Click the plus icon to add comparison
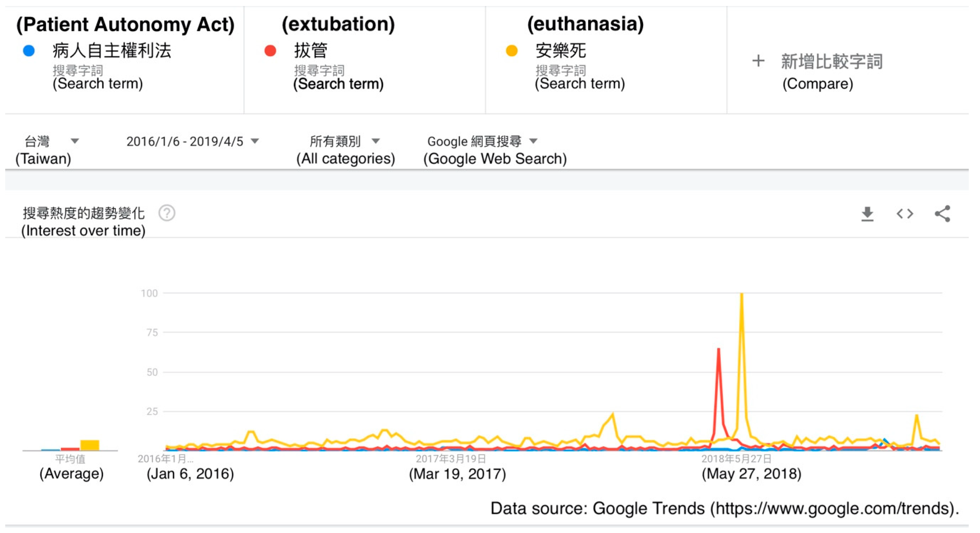This screenshot has width=980, height=533. (x=758, y=61)
